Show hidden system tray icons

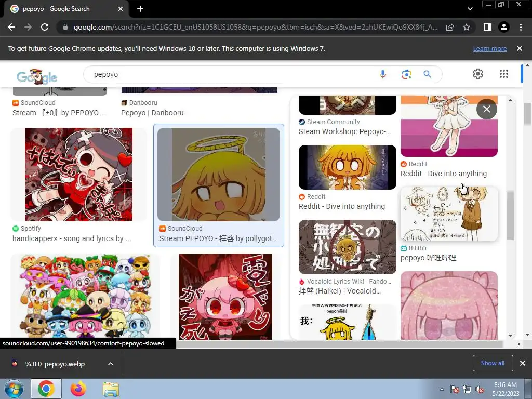442,389
